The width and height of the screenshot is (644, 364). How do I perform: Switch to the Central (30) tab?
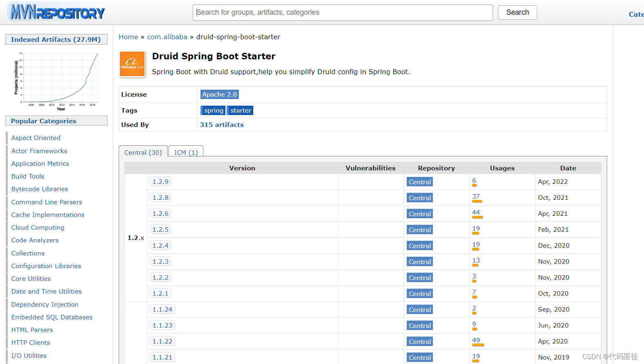click(143, 152)
